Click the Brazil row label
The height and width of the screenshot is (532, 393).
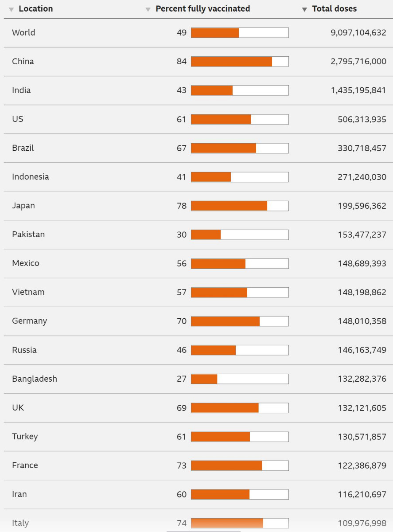(x=23, y=148)
